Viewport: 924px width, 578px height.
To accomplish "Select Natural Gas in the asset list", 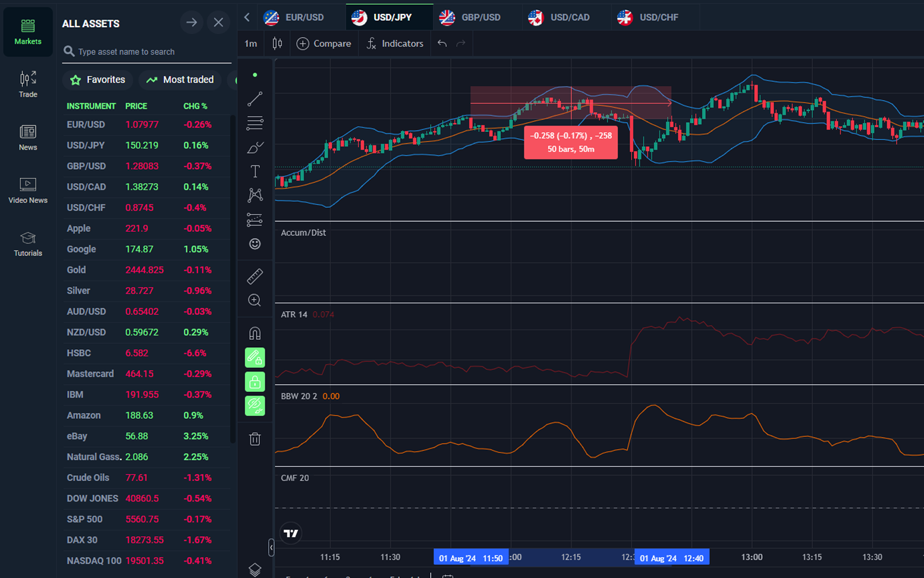I will coord(147,457).
